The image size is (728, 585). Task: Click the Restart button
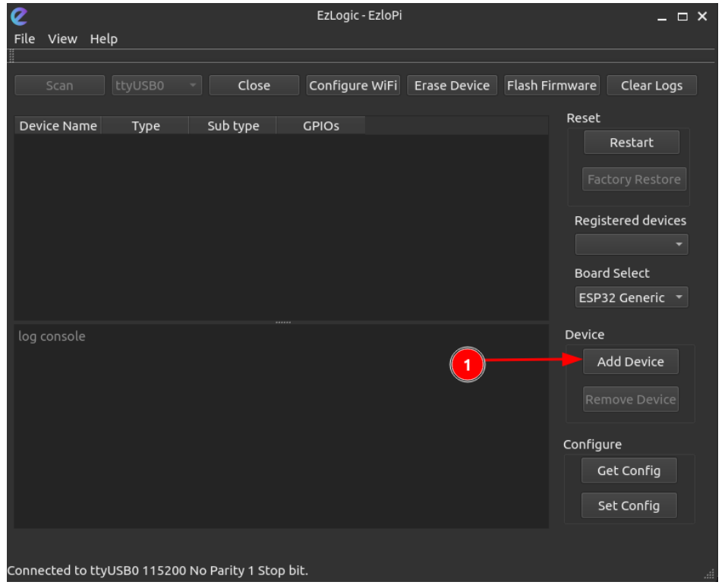coord(632,143)
